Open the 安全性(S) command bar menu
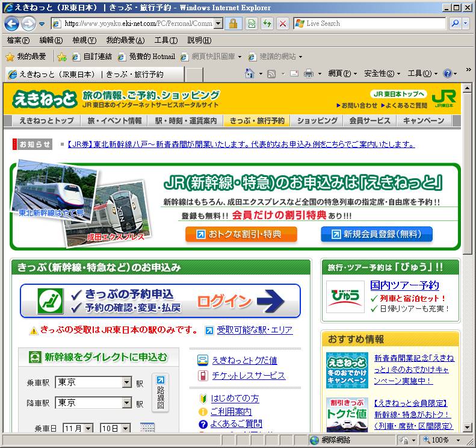Screen dimensions: 476x448 [x=382, y=73]
